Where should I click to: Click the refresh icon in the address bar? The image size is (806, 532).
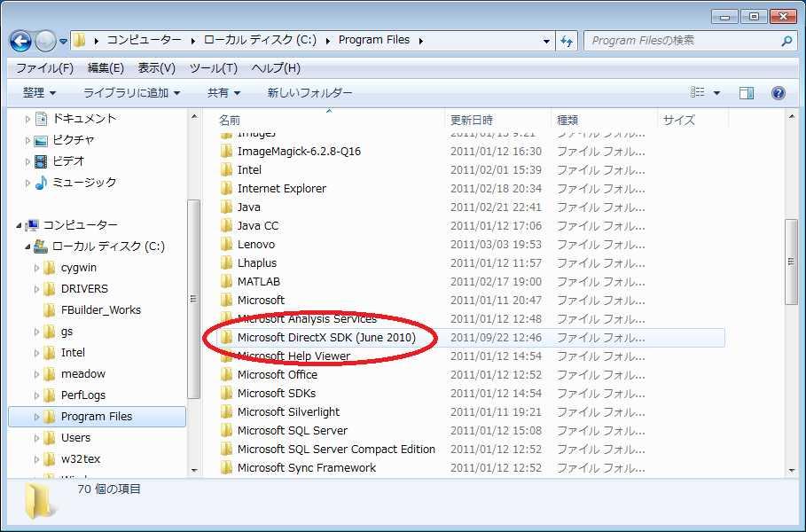(x=567, y=40)
